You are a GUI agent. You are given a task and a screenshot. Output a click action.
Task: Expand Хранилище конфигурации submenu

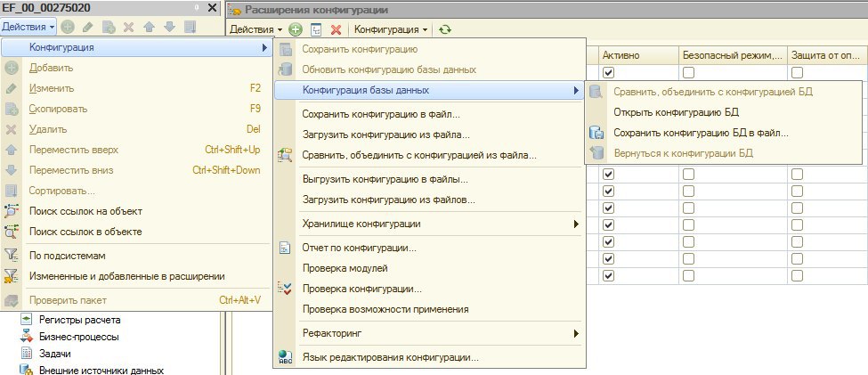[x=429, y=224]
